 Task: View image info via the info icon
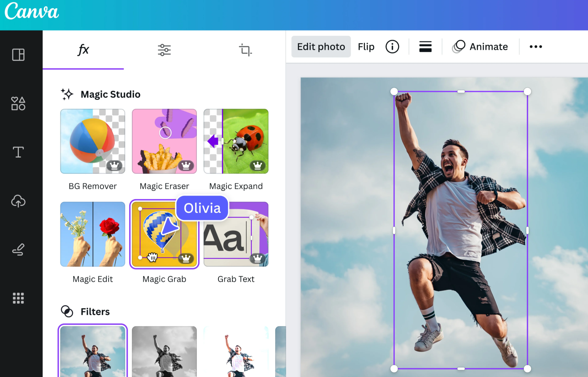(x=392, y=46)
